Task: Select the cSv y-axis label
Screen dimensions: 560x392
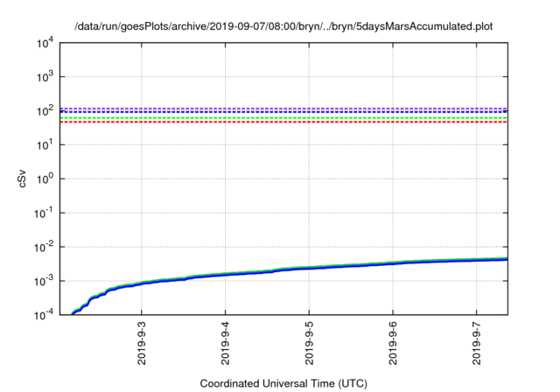Action: (22, 178)
